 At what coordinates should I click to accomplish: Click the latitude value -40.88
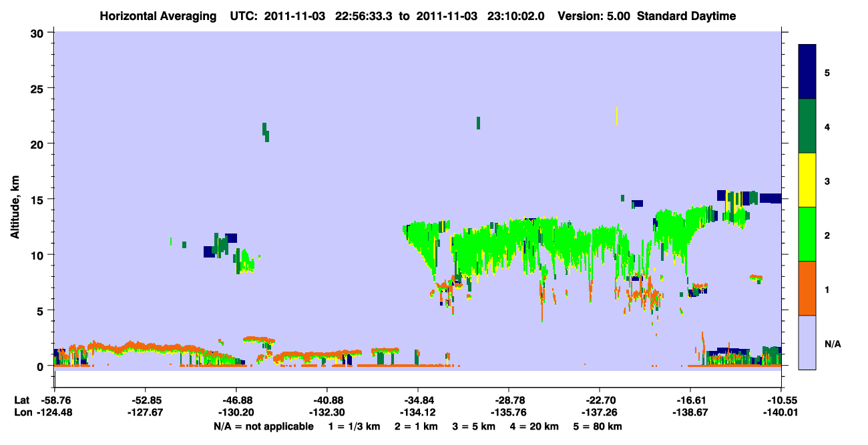[327, 400]
